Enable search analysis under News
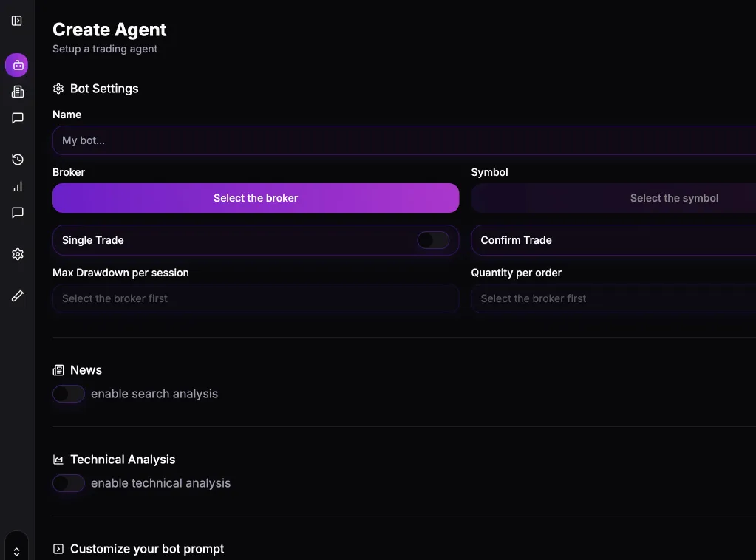The image size is (756, 560). (69, 394)
